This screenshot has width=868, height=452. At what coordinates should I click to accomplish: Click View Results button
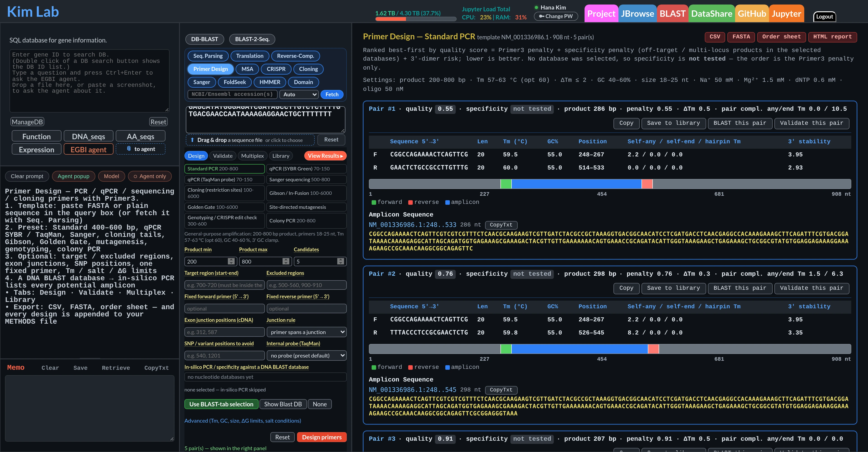coord(325,156)
